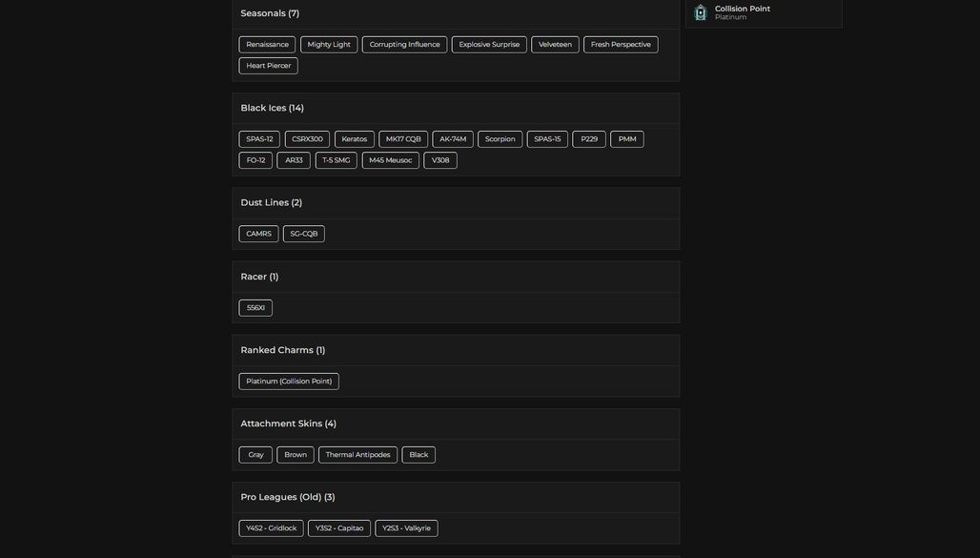
Task: Click the Collision Point charm icon
Action: [x=701, y=12]
